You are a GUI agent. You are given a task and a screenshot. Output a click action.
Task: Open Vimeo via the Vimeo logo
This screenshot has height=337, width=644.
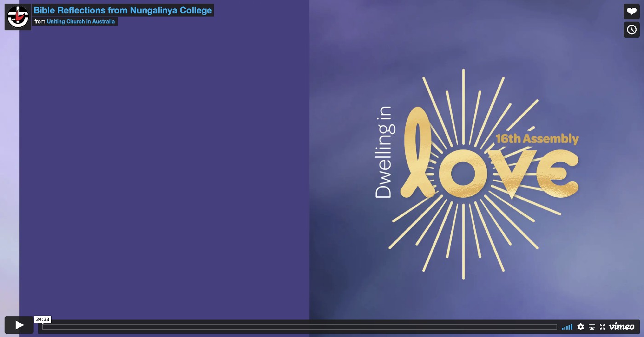coord(621,326)
